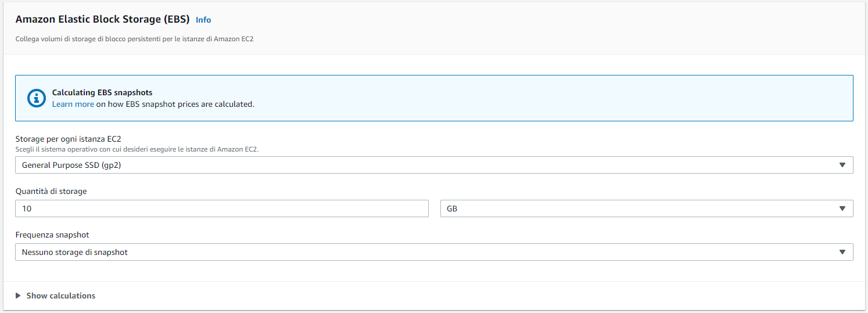Click the Scegli il sistema operativo helper text
Viewport: 868px width, 313px height.
pos(137,149)
